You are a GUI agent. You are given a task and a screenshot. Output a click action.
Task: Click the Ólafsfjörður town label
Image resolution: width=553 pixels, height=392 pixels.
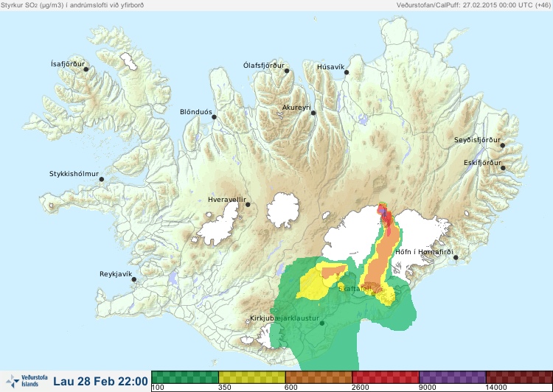[x=264, y=66]
